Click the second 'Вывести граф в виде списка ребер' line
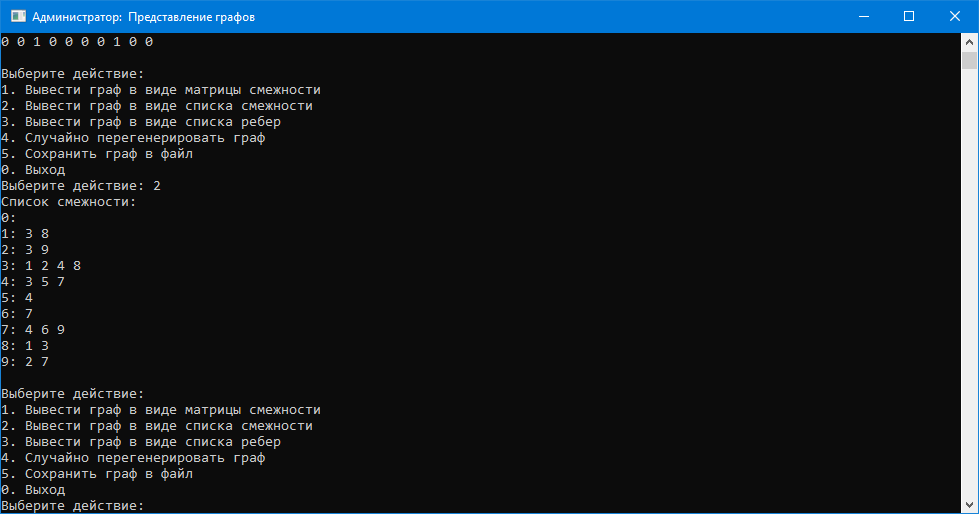This screenshot has height=514, width=979. [x=141, y=442]
